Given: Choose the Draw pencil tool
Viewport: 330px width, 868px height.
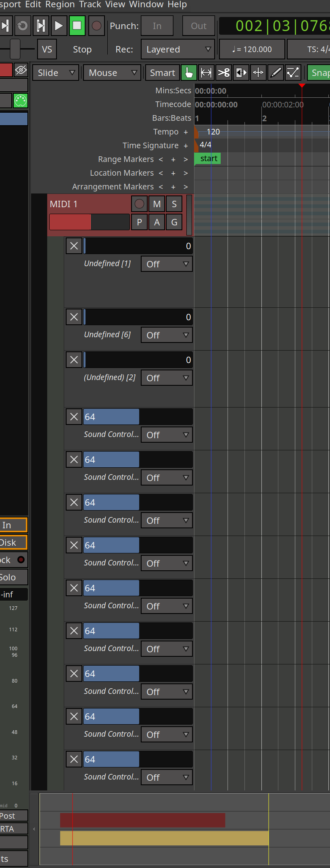Looking at the screenshot, I should 276,73.
